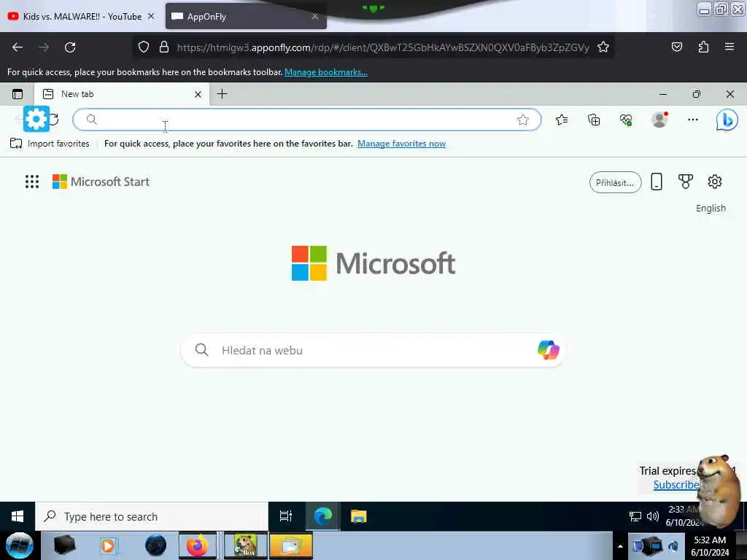Add page to favorites star in address bar
This screenshot has width=747, height=560.
pos(522,120)
